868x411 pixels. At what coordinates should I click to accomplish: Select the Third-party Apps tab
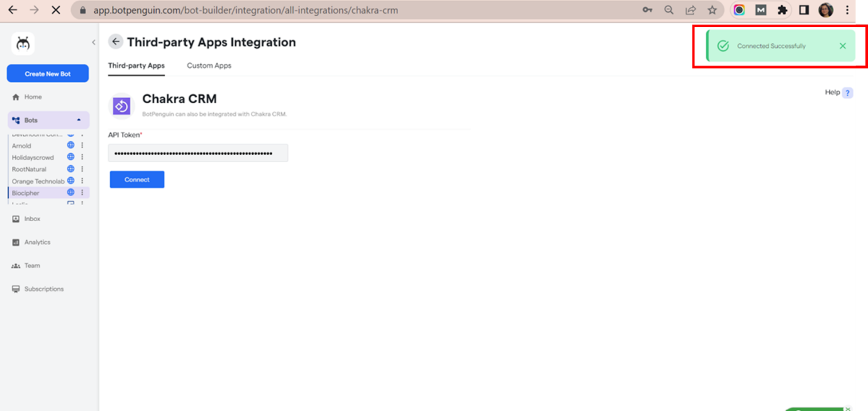[136, 65]
